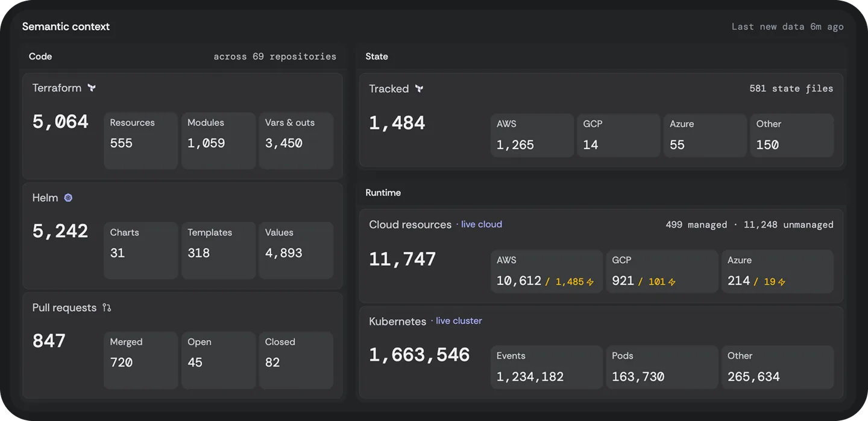Viewport: 868px width, 421px height.
Task: Click the Runtime section heading
Action: [x=383, y=192]
